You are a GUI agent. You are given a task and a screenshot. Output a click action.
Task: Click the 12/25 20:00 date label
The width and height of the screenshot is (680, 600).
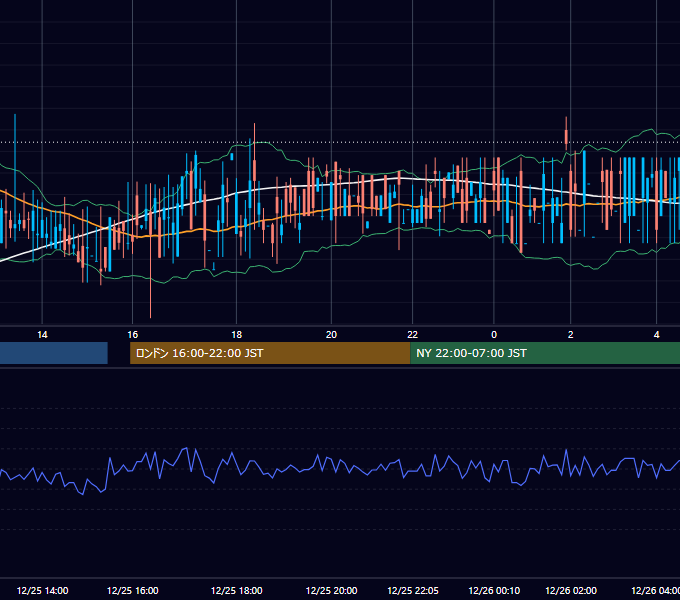click(331, 590)
